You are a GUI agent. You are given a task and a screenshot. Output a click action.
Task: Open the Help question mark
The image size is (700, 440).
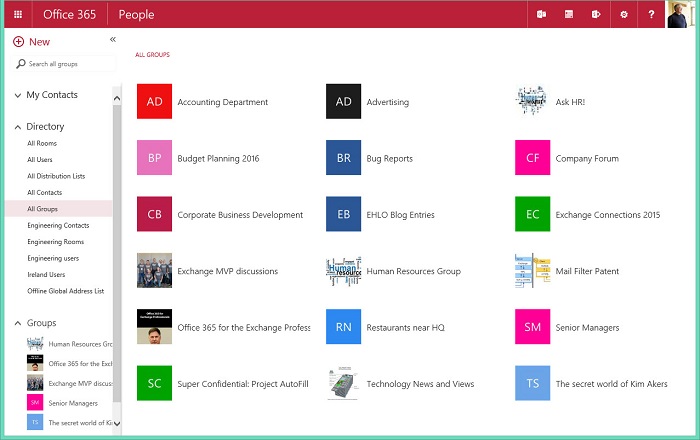coord(651,15)
